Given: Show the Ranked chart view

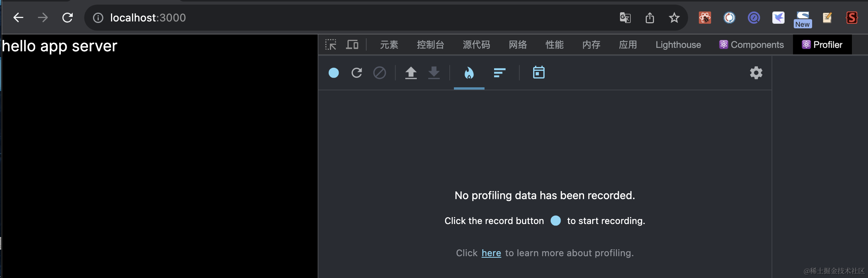Looking at the screenshot, I should point(500,73).
